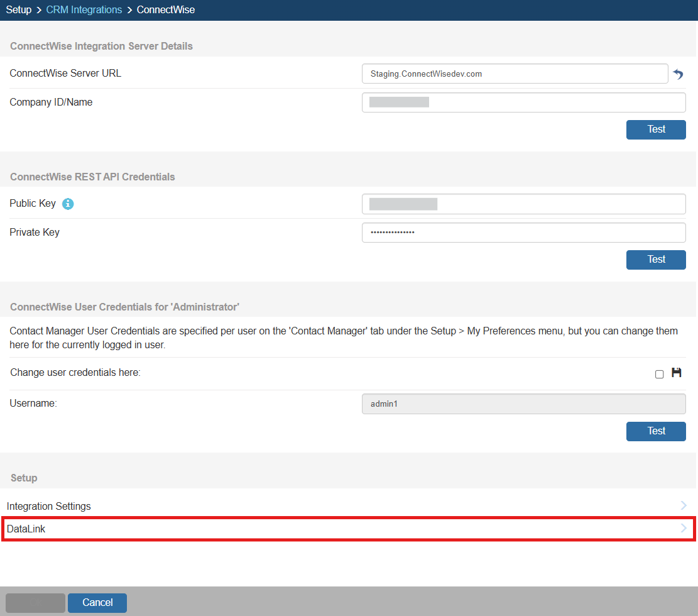Expand the DataLink chevron arrow
Image resolution: width=698 pixels, height=616 pixels.
pos(684,529)
